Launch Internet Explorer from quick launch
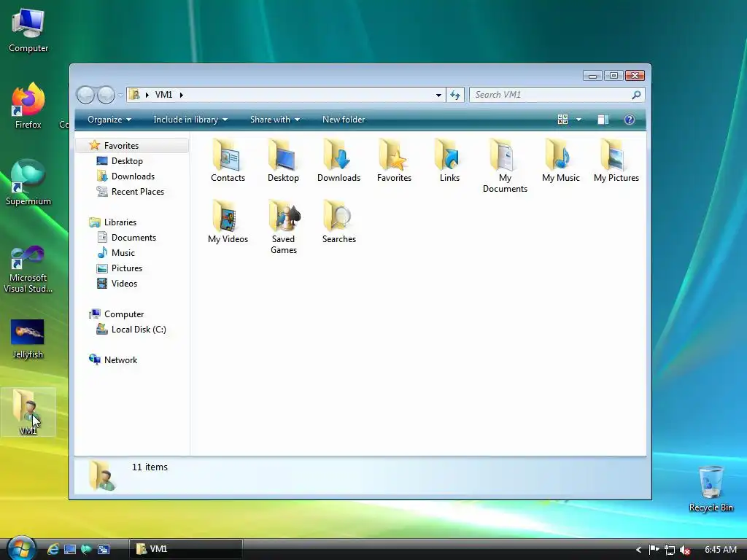This screenshot has height=560, width=747. 53,549
